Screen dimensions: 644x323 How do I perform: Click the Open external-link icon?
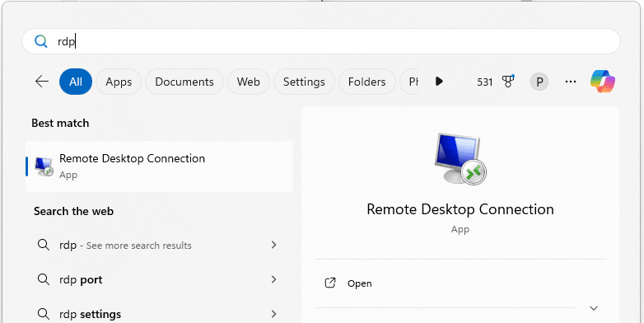pyautogui.click(x=330, y=283)
